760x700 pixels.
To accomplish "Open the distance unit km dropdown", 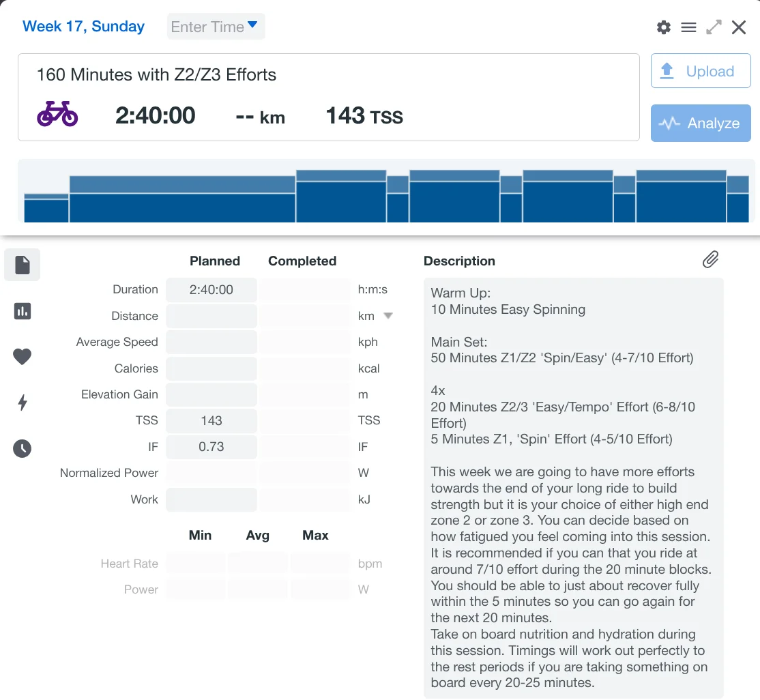I will tap(388, 316).
